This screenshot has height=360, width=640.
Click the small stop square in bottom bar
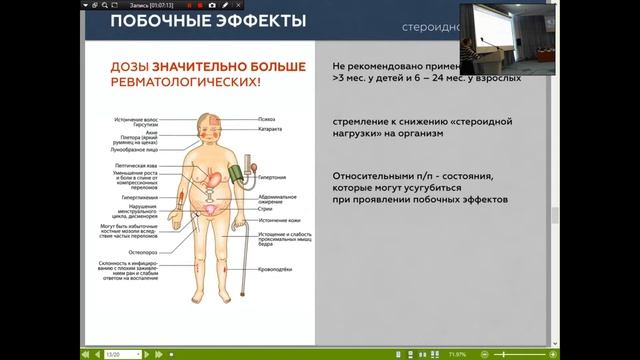171,355
